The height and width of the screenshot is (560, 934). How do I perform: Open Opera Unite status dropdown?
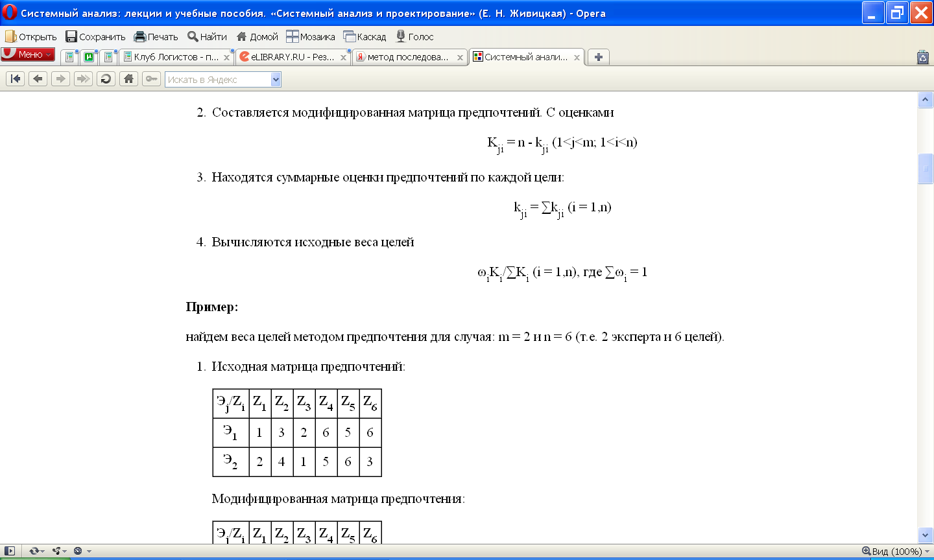[x=60, y=551]
